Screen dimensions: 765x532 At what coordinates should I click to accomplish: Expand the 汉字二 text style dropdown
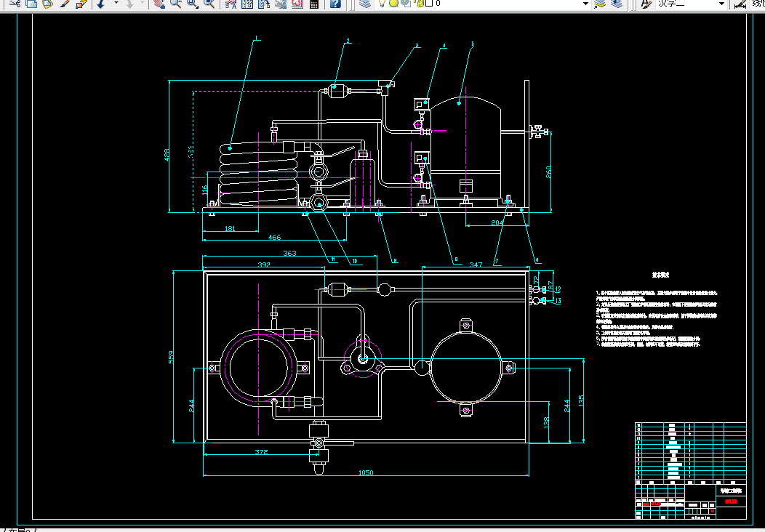coord(722,4)
